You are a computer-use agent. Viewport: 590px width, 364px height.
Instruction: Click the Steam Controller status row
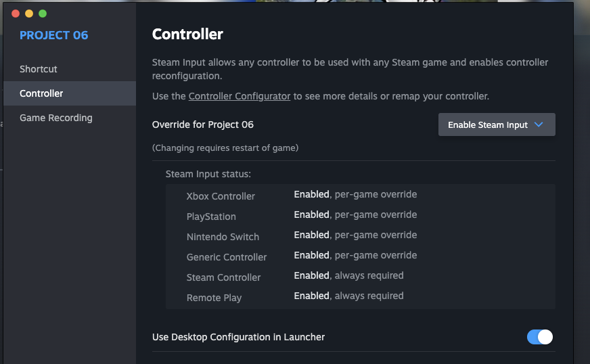223,277
